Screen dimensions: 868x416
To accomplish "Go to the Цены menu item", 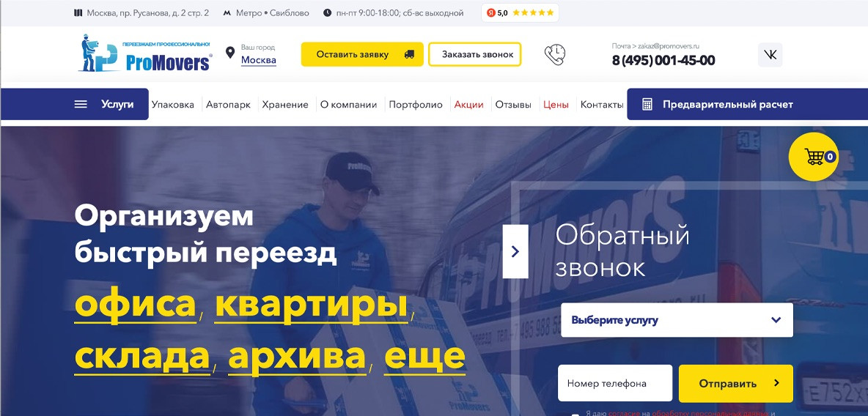I will coord(556,105).
